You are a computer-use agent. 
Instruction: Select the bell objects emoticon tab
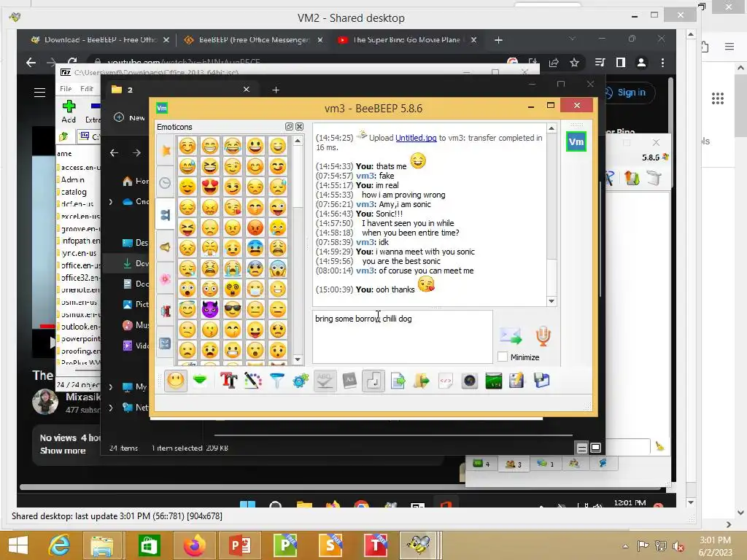166,247
